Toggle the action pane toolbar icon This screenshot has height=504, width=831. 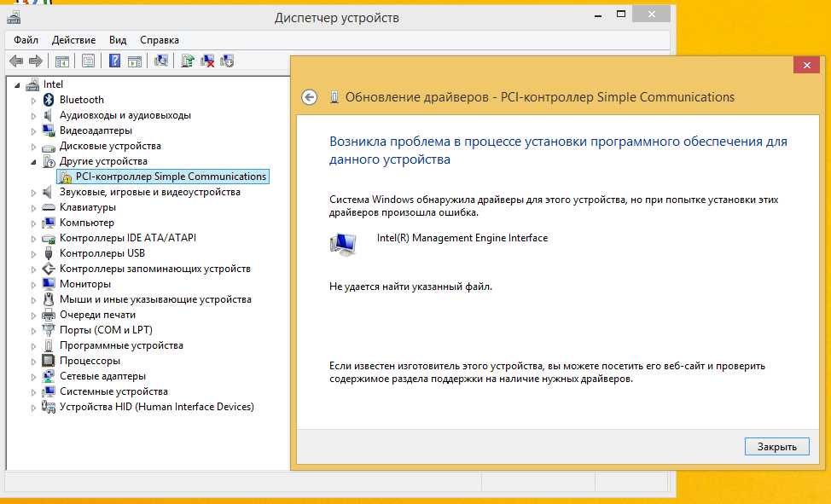(135, 61)
